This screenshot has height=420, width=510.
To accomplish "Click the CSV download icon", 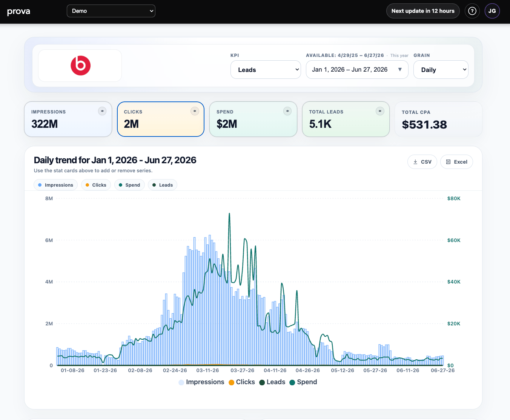I will click(415, 162).
